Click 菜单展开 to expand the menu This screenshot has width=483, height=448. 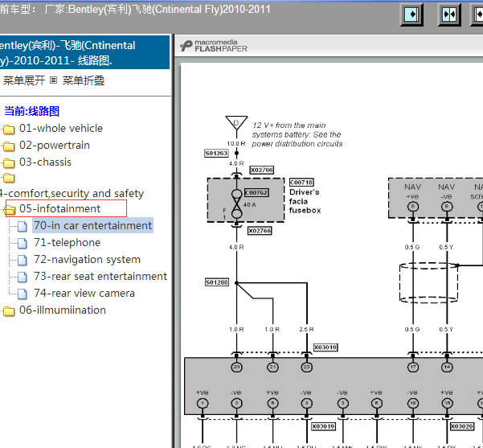click(24, 80)
